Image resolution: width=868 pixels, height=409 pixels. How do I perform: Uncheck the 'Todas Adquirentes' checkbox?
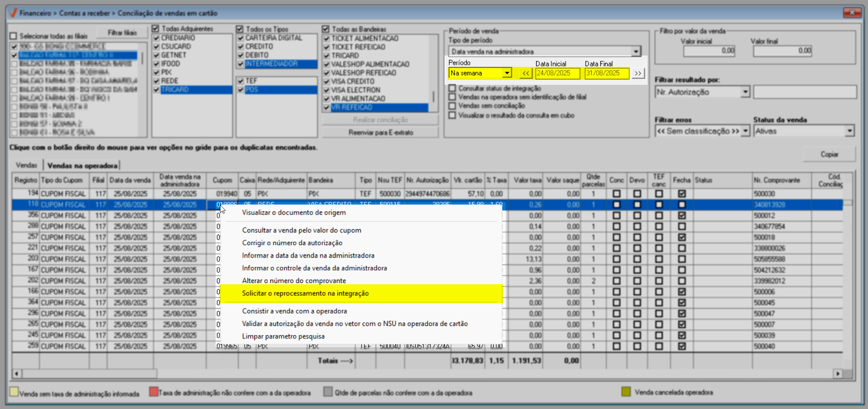coord(155,29)
